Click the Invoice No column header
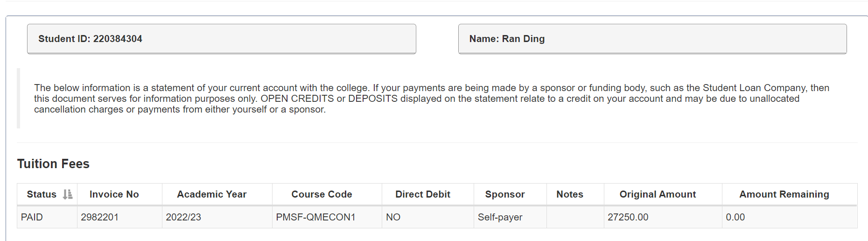 point(114,194)
